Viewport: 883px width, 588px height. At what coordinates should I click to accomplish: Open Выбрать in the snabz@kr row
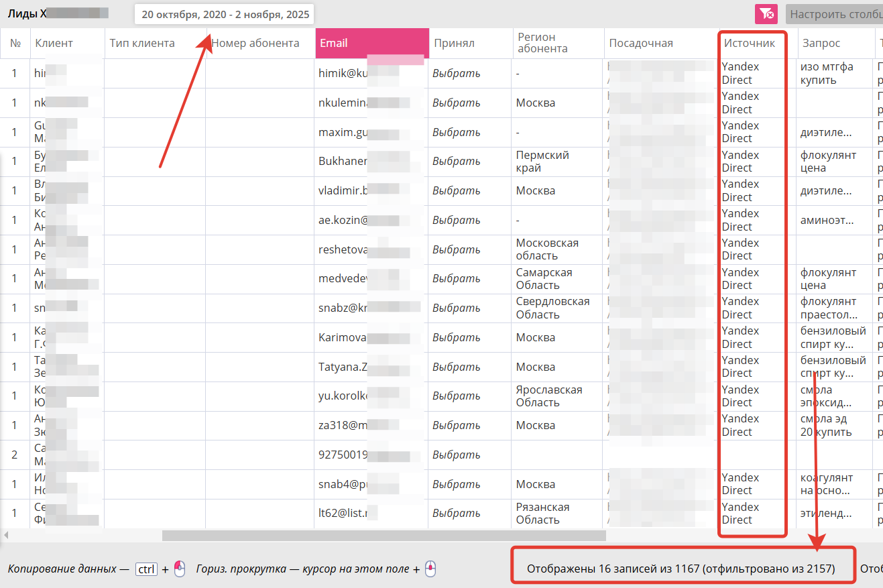[456, 308]
